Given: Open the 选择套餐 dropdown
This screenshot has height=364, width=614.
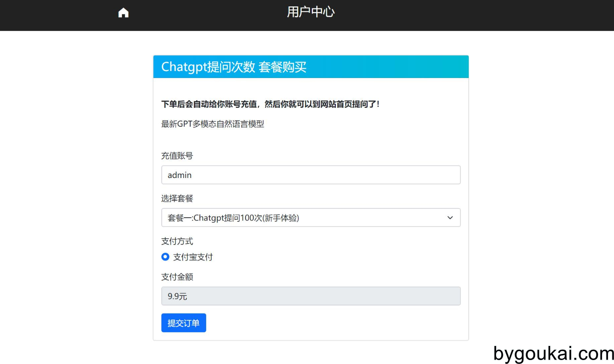Looking at the screenshot, I should pyautogui.click(x=311, y=218).
